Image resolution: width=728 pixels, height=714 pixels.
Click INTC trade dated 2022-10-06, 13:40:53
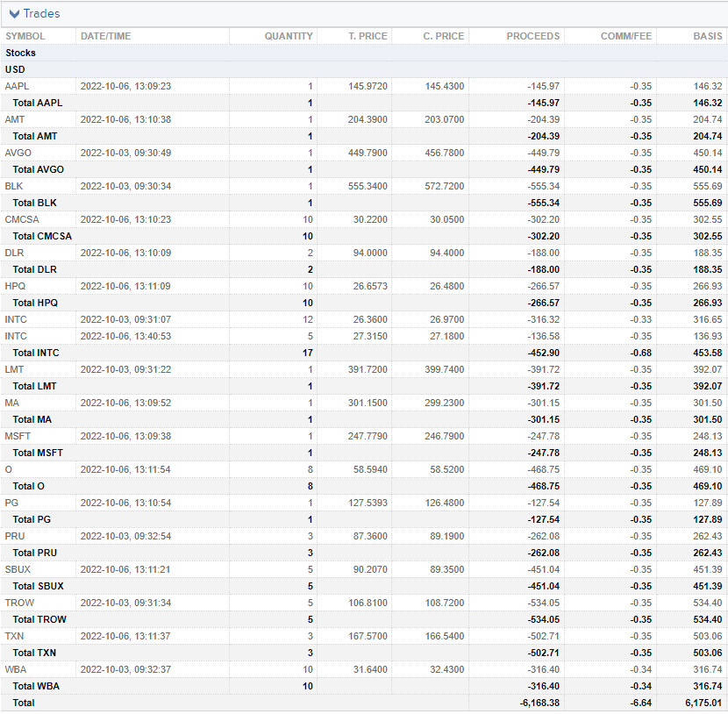[x=125, y=337]
